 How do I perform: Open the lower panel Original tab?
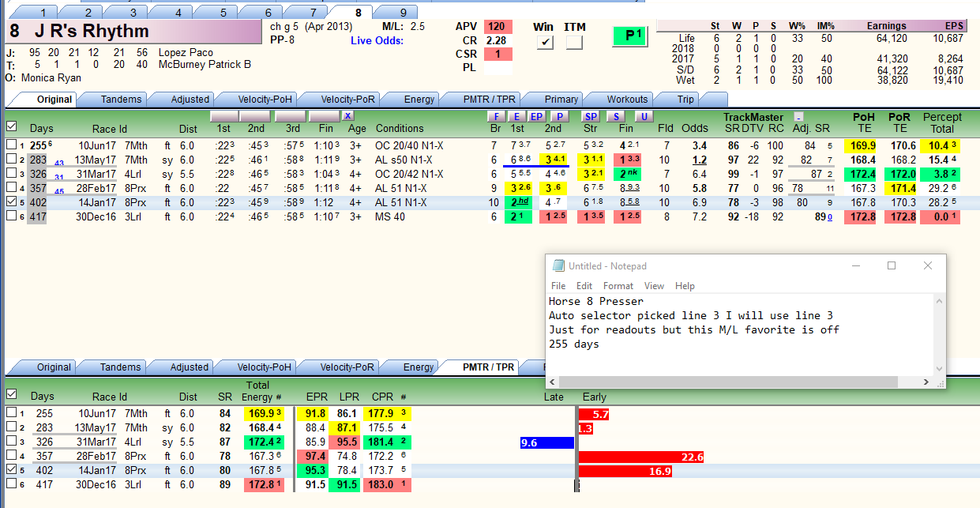(x=54, y=367)
